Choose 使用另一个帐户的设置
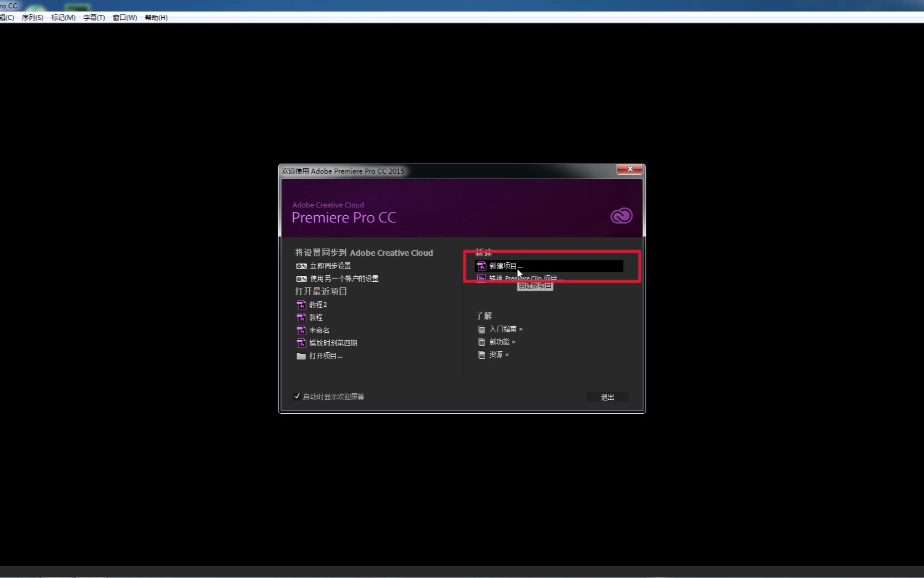Viewport: 924px width, 578px height. [x=344, y=278]
